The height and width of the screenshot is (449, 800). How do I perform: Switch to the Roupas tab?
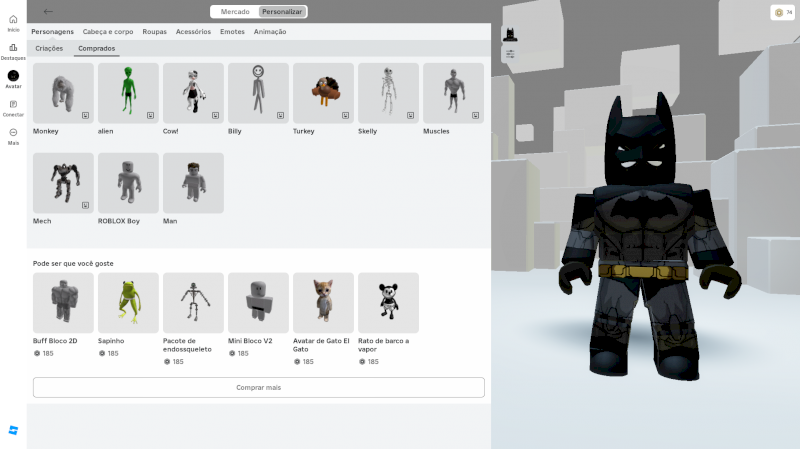(x=154, y=32)
